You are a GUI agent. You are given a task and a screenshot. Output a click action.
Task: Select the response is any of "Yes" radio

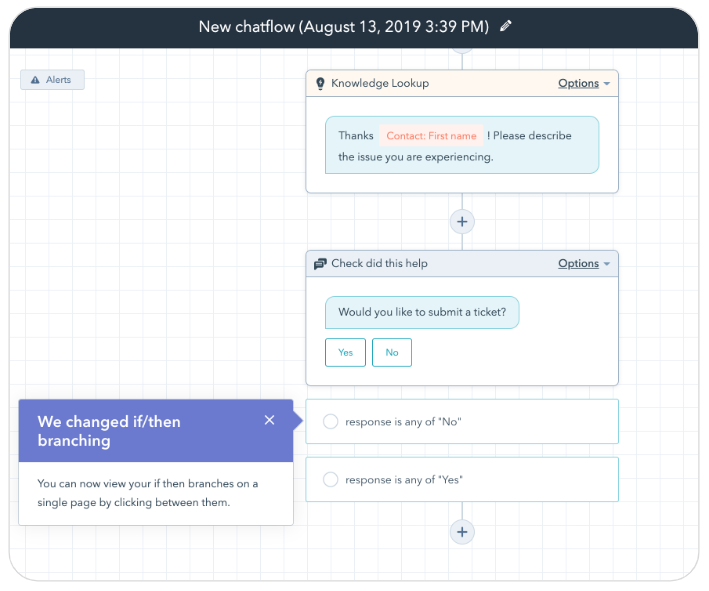click(x=331, y=480)
